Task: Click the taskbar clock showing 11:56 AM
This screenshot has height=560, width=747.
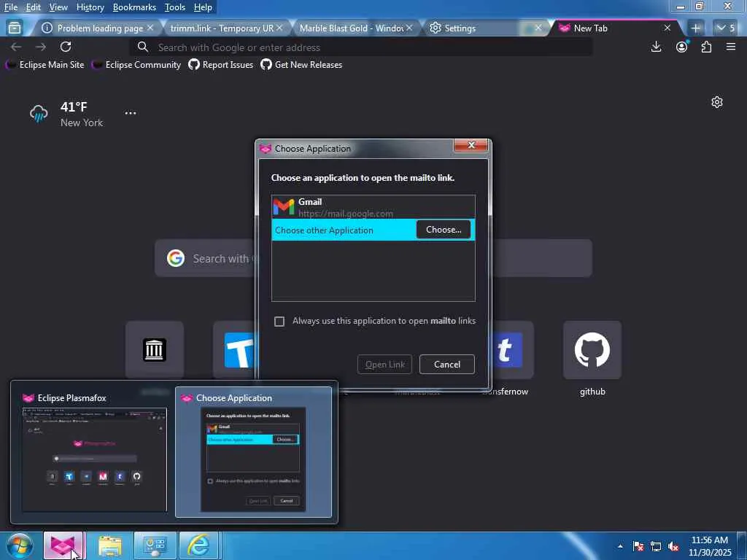Action: pos(710,546)
